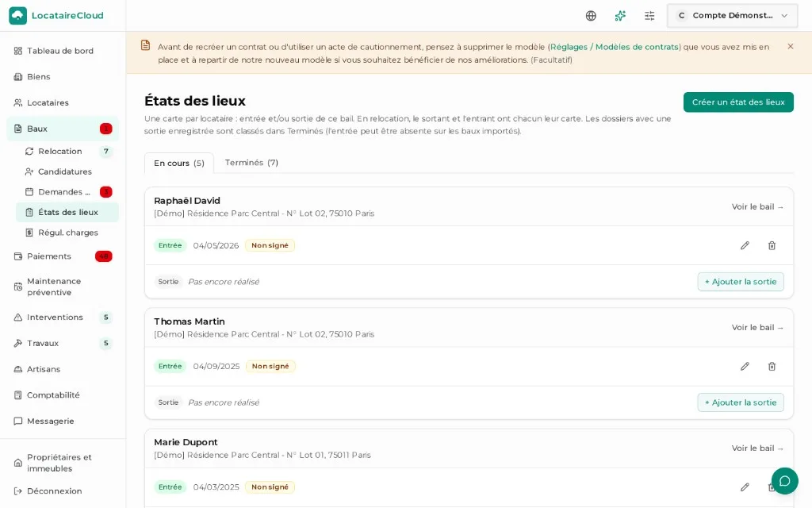Click the Biens building icon
Image resolution: width=812 pixels, height=508 pixels.
(18, 77)
